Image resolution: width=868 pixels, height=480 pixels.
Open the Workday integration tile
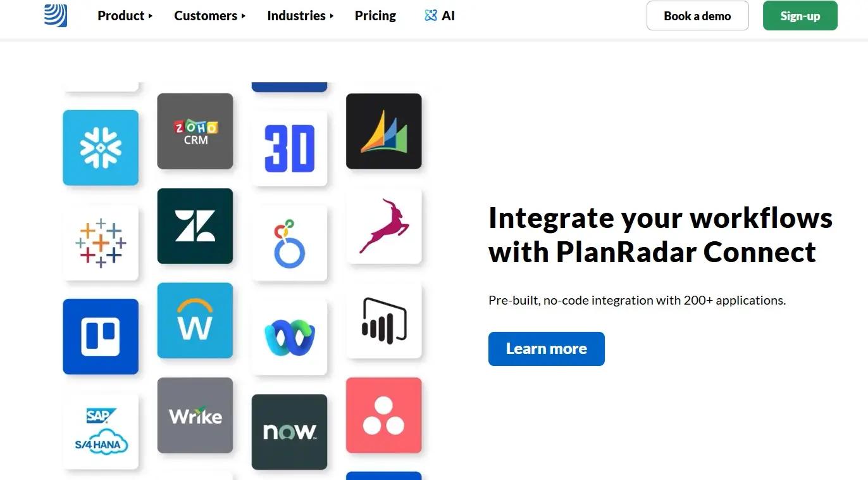(x=195, y=320)
